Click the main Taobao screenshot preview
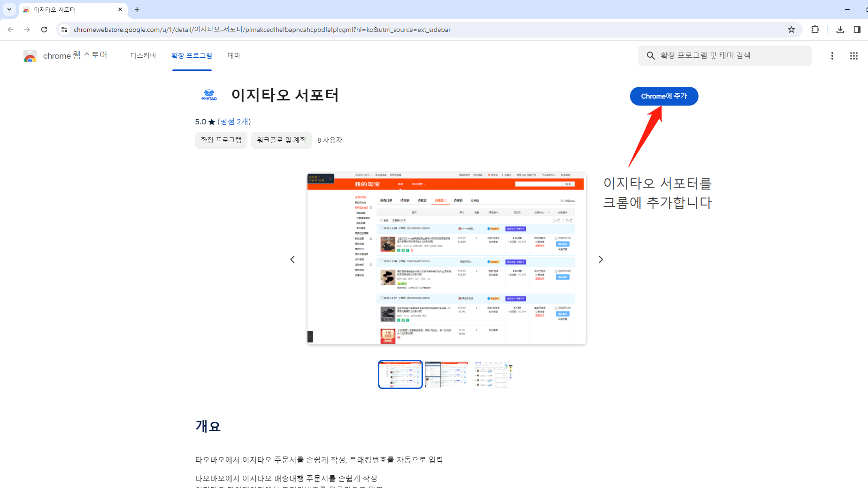The height and width of the screenshot is (488, 868). [446, 259]
